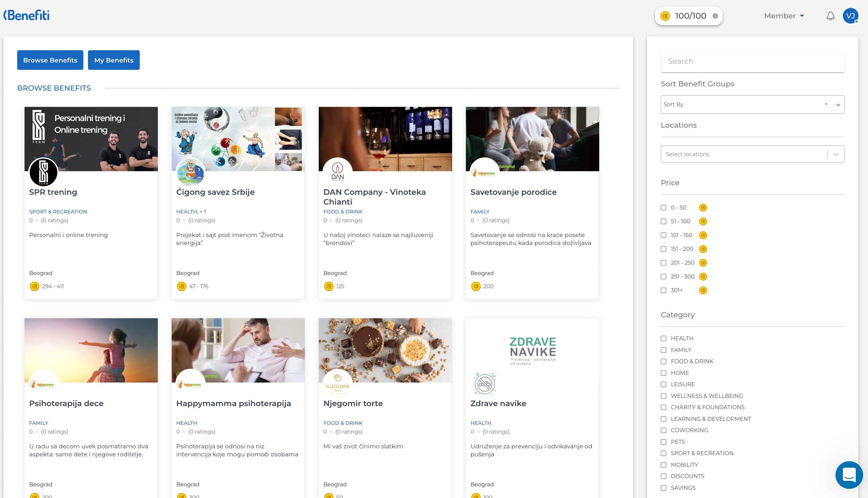Screen dimensions: 868x498
Task: Click the info icon beside 100/100
Action: tap(715, 16)
